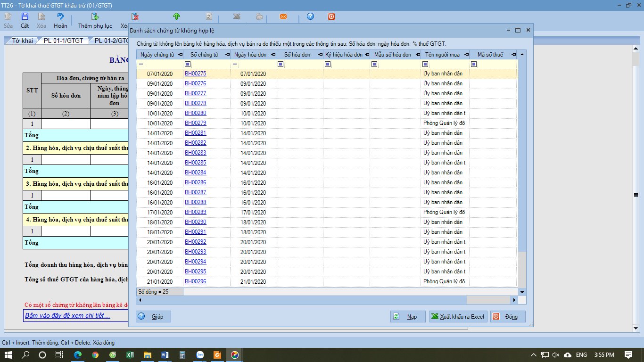The image size is (644, 362).
Task: Open filter operator for Số hóa đơn
Action: coord(280,64)
